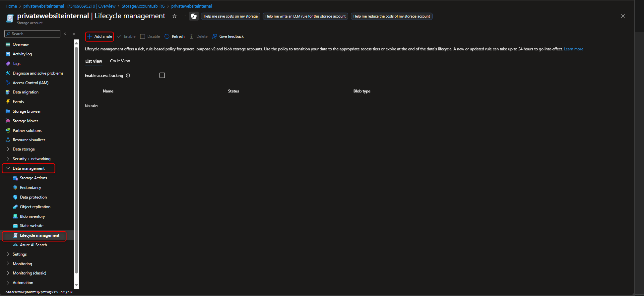The image size is (644, 296).
Task: Expand Monitoring (classic) section
Action: click(x=8, y=273)
